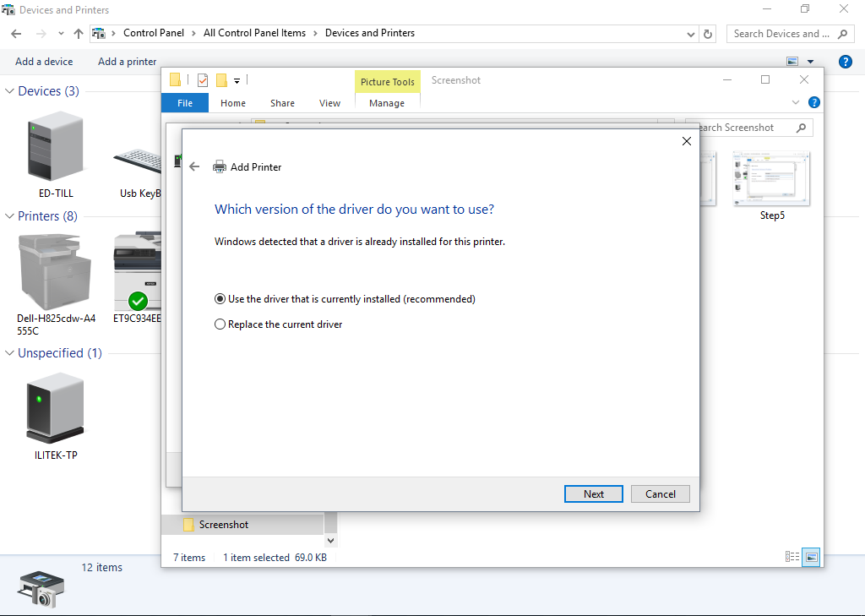Open the address bar history dropdown
The width and height of the screenshot is (865, 616).
click(691, 34)
